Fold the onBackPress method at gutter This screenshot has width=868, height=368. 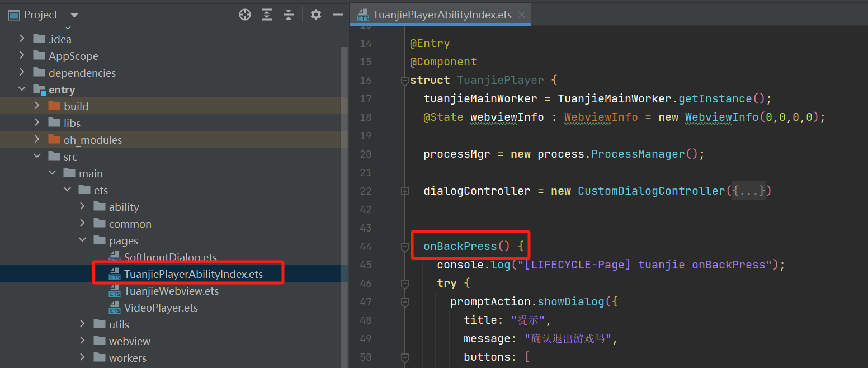coord(405,247)
